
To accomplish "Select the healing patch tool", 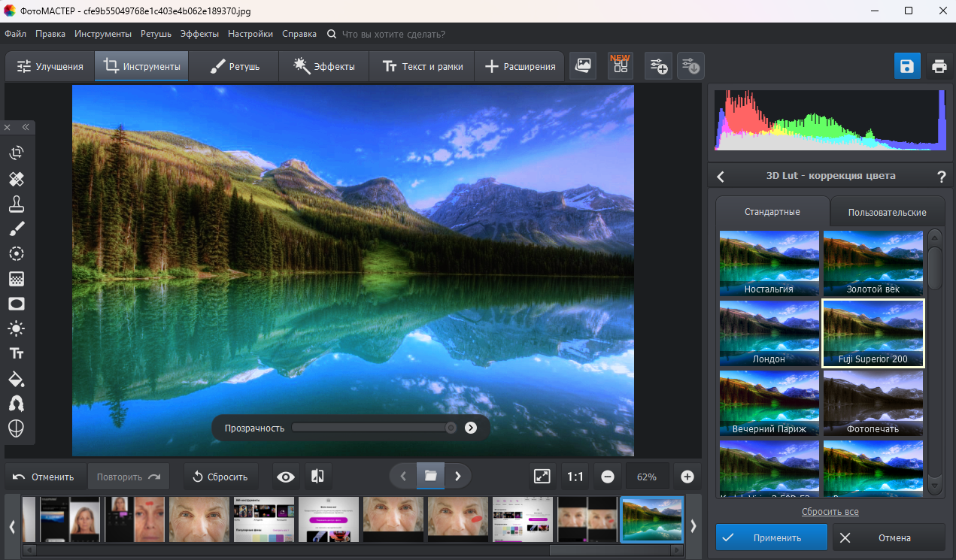I will (17, 179).
